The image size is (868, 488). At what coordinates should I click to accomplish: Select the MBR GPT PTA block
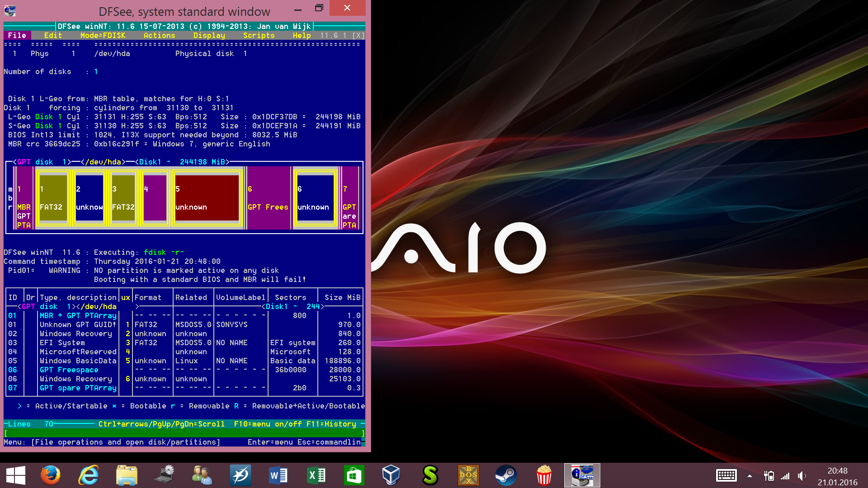click(24, 198)
